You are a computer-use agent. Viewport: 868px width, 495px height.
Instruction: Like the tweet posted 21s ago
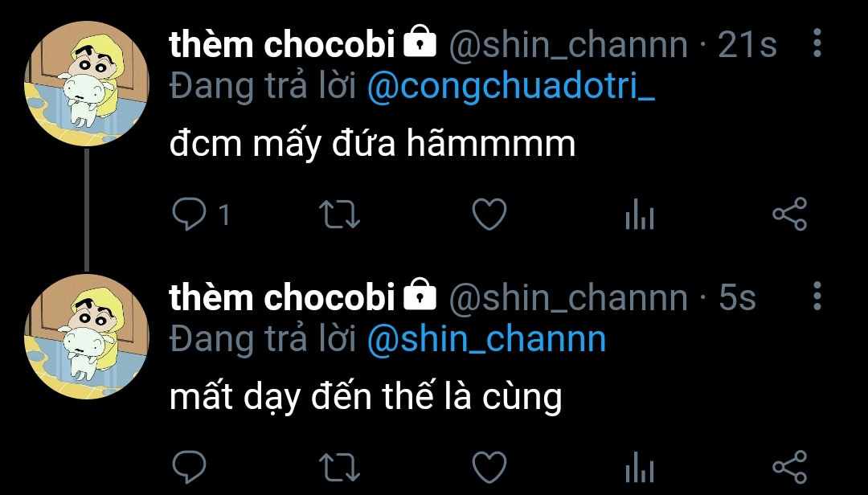click(x=488, y=215)
